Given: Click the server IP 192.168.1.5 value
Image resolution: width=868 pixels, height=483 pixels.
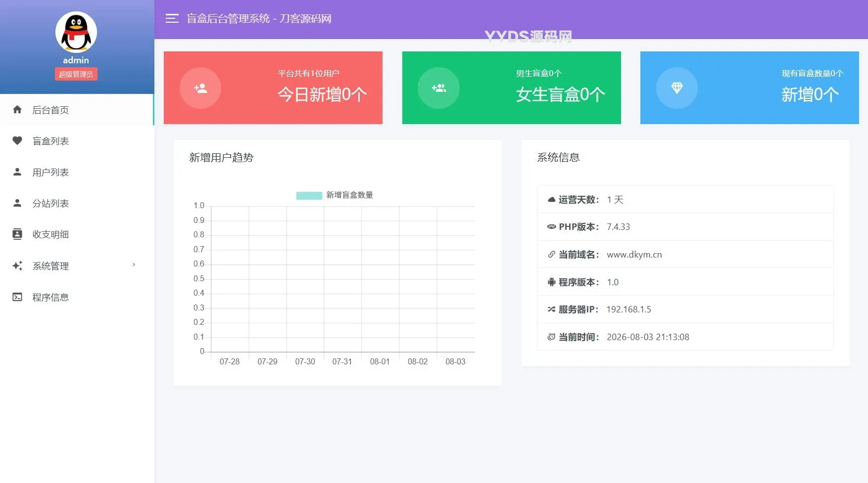Looking at the screenshot, I should pyautogui.click(x=629, y=309).
